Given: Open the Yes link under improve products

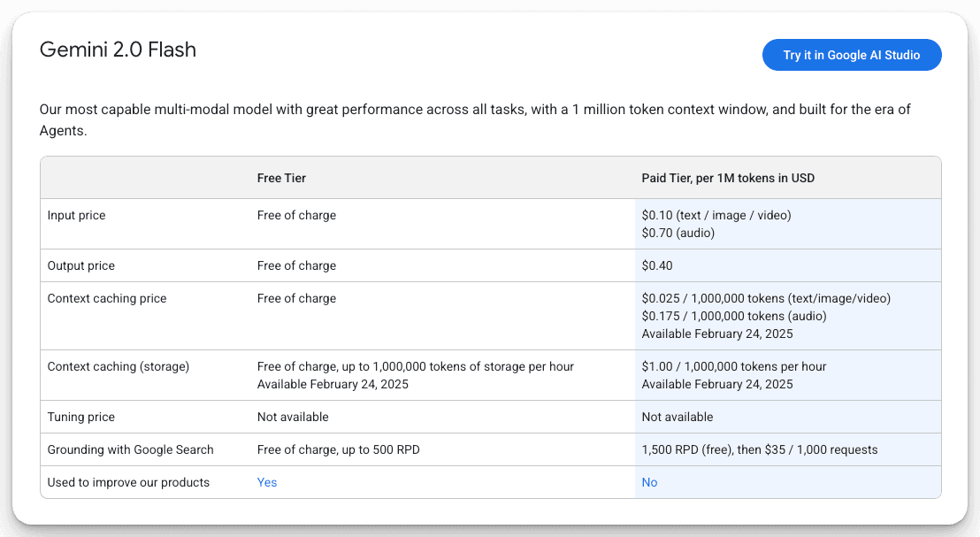Looking at the screenshot, I should [x=267, y=482].
